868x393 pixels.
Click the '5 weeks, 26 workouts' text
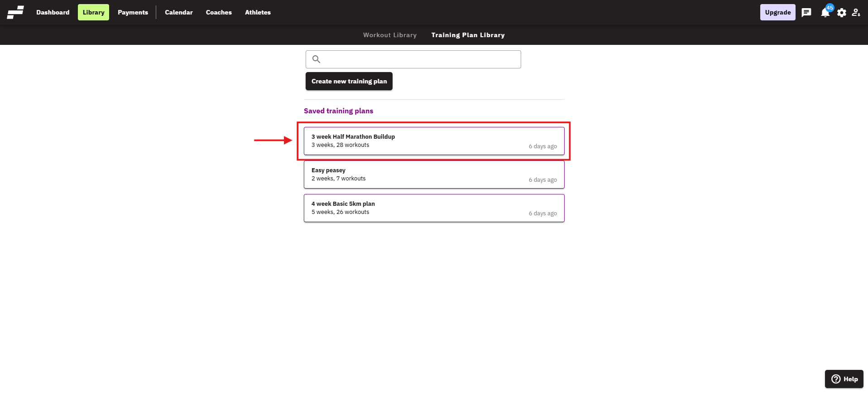pyautogui.click(x=340, y=212)
